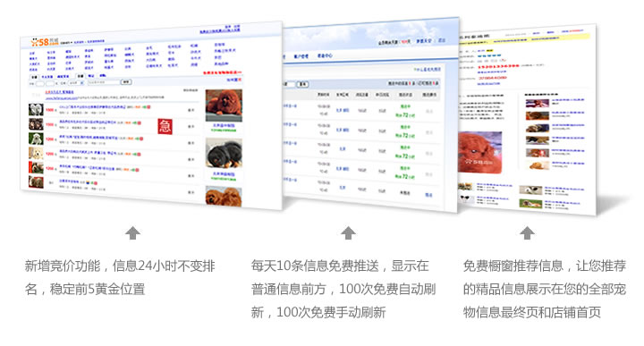Open the black mastiff puppies sidebar photo
The height and width of the screenshot is (346, 644).
pos(224,154)
